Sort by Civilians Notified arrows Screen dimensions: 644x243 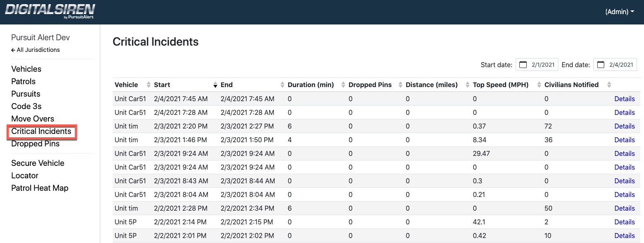tap(609, 85)
